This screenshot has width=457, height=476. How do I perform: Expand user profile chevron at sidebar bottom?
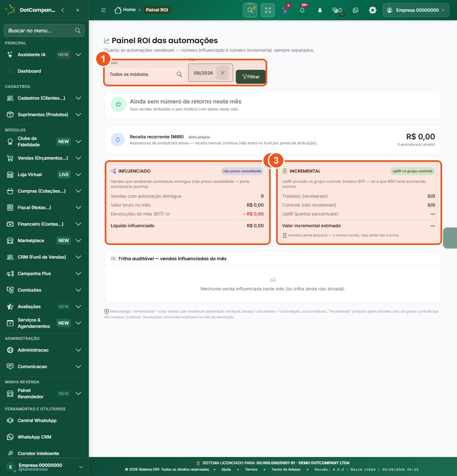coord(81,467)
